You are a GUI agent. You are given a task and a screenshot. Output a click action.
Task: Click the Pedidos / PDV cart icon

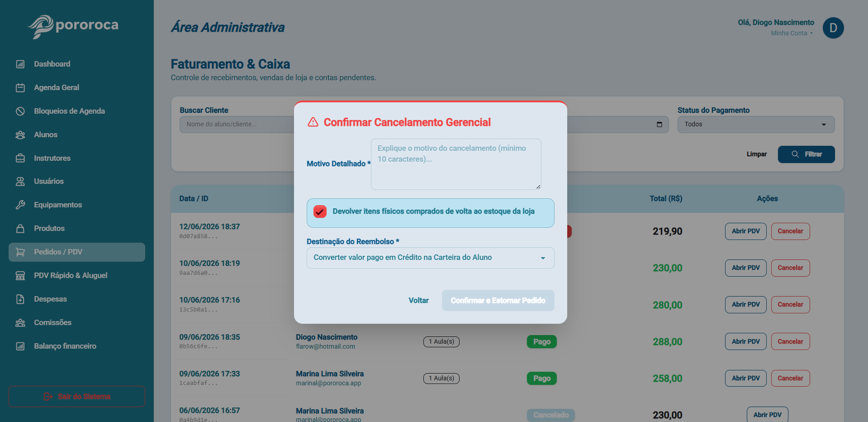[20, 252]
